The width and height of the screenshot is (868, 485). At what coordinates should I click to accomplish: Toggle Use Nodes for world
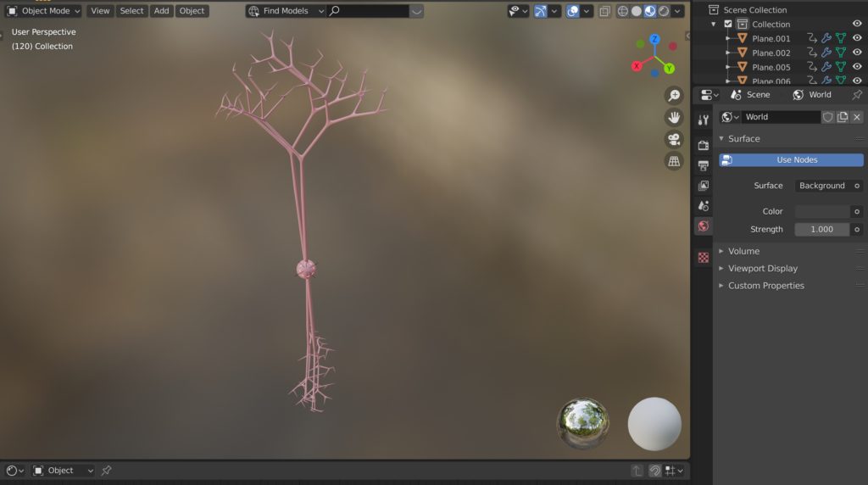click(791, 160)
